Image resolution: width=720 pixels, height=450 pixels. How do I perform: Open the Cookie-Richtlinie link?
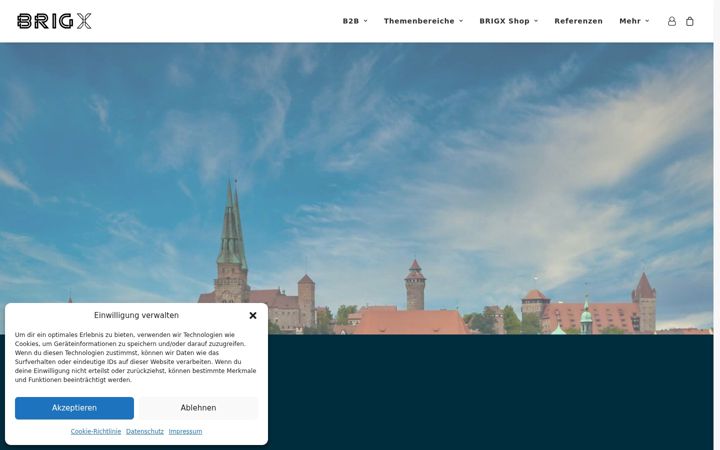(x=96, y=431)
